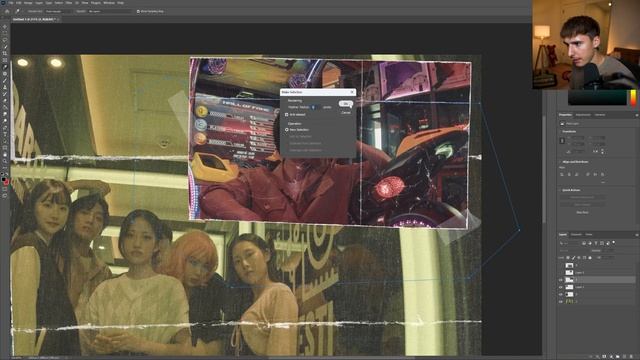
Task: Click the Align left edges icon
Action: (x=562, y=175)
